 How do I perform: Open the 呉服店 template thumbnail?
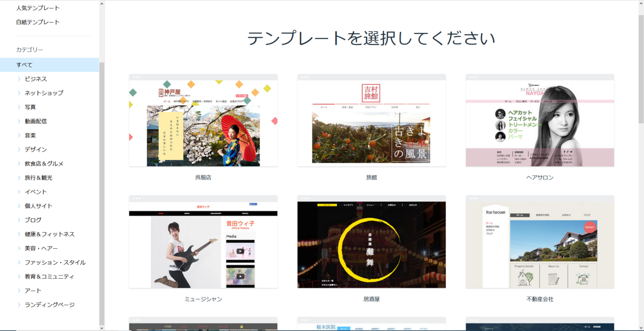203,120
